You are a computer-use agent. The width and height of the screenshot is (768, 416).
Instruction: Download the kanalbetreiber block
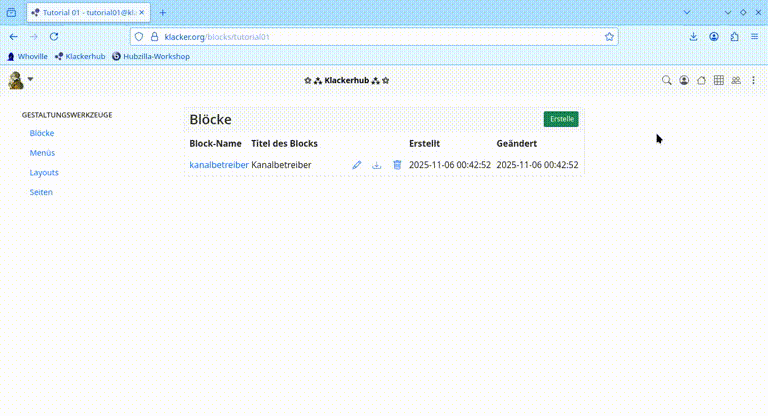tap(377, 165)
